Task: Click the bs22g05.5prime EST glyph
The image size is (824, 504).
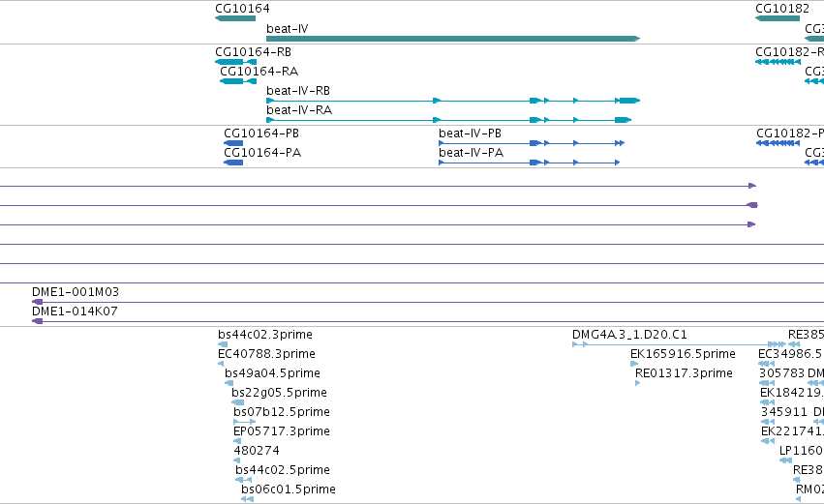Action: tap(237, 402)
